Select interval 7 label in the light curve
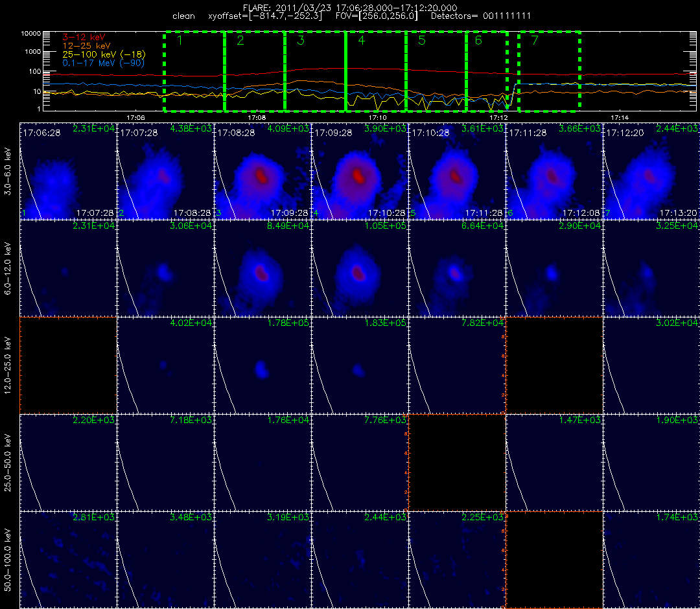Screen dimensions: 700x609 535,41
